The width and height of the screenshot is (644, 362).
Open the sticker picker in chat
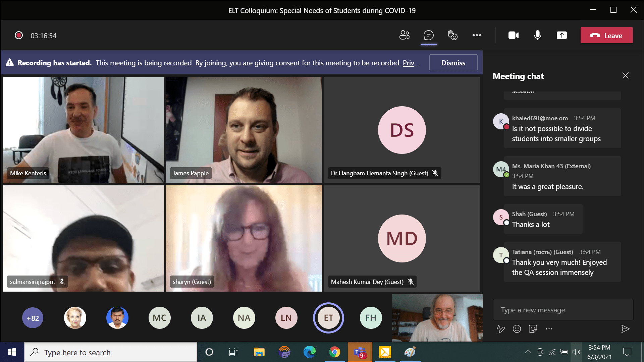coord(533,329)
